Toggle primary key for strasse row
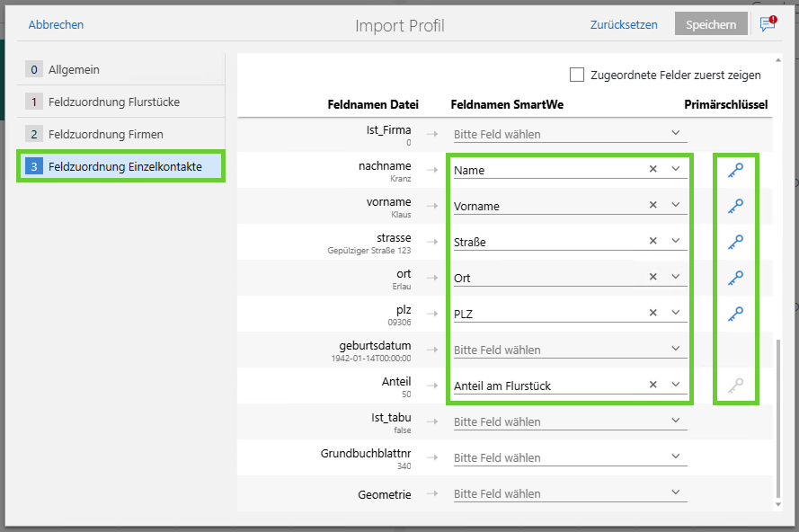Image resolution: width=799 pixels, height=532 pixels. [735, 242]
